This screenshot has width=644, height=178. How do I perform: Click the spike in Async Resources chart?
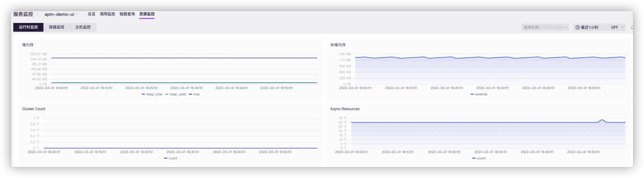[x=602, y=120]
